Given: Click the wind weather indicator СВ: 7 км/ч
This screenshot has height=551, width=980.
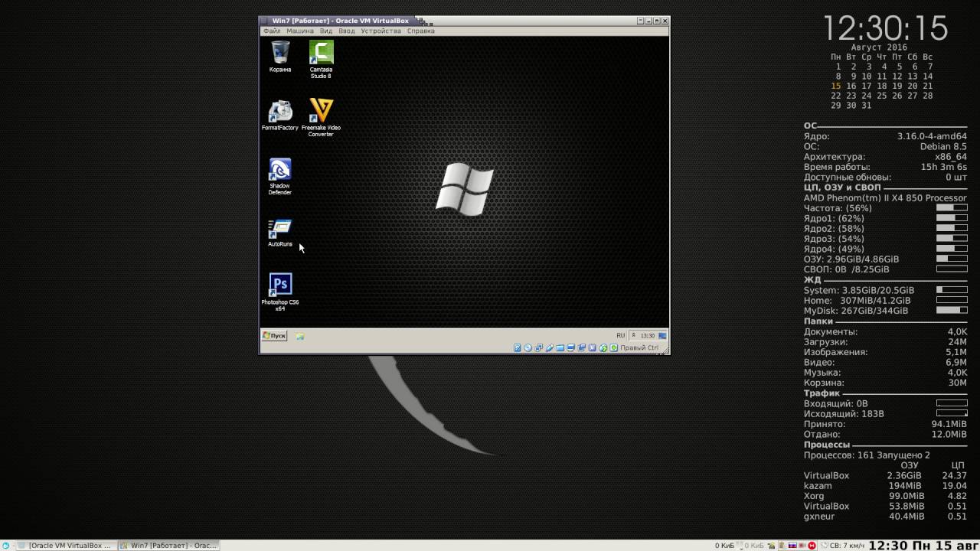Looking at the screenshot, I should point(843,546).
